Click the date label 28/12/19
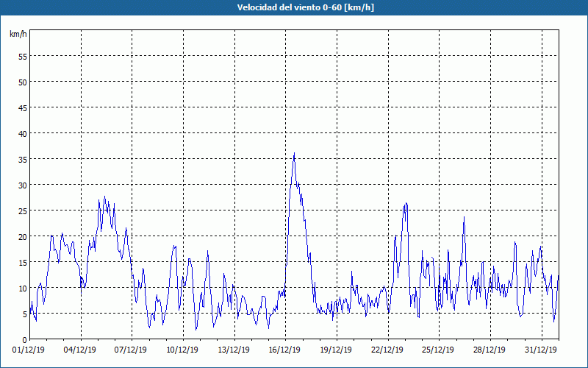Screen dimensions: 588x368 click(490, 350)
